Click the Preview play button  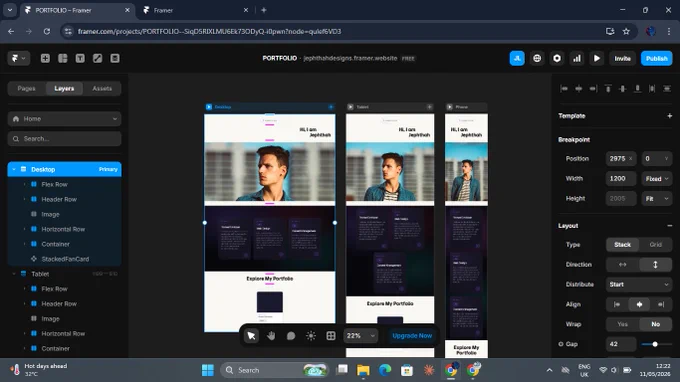click(597, 58)
